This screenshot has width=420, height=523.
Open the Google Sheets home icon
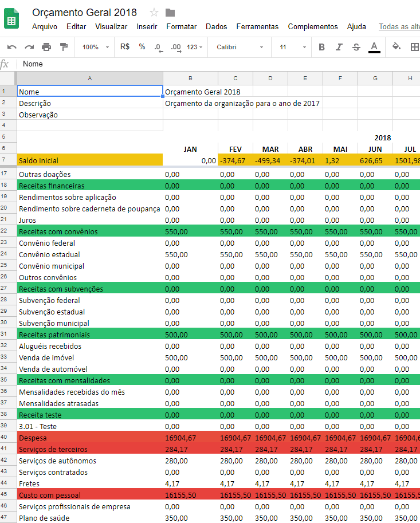(11, 19)
